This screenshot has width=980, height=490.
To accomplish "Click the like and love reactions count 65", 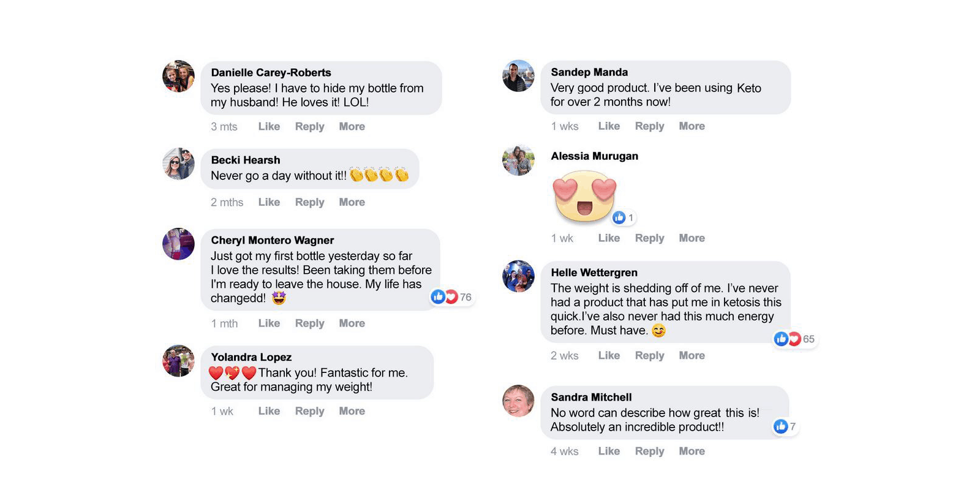I will [794, 339].
